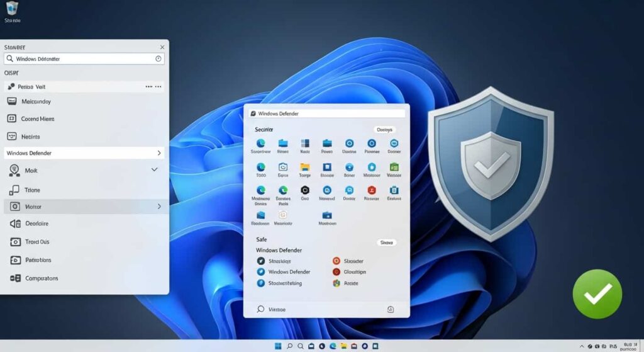
Task: Open Stuoder in the recommended list
Action: coord(348,261)
